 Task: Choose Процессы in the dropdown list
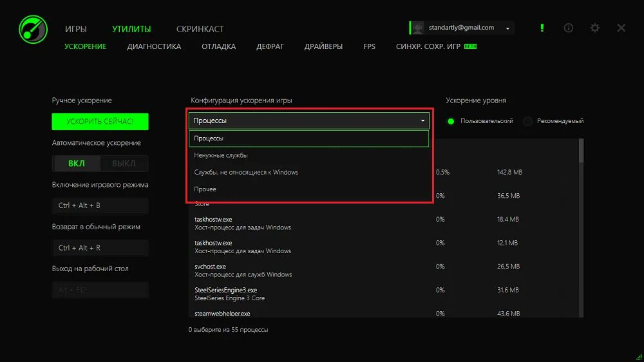tap(309, 138)
